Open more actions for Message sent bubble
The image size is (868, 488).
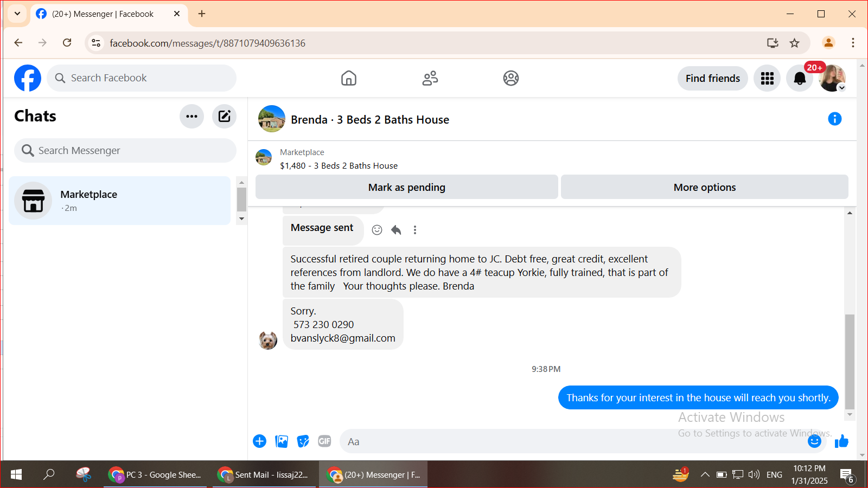pos(415,230)
